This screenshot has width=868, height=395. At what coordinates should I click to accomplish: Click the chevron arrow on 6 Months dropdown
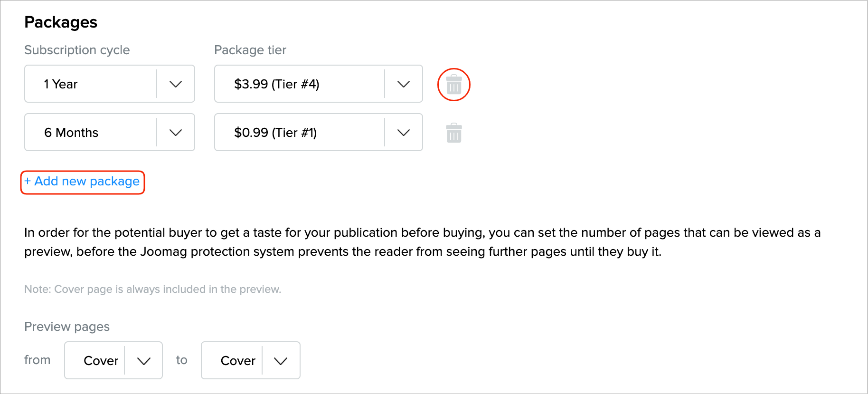tap(175, 133)
